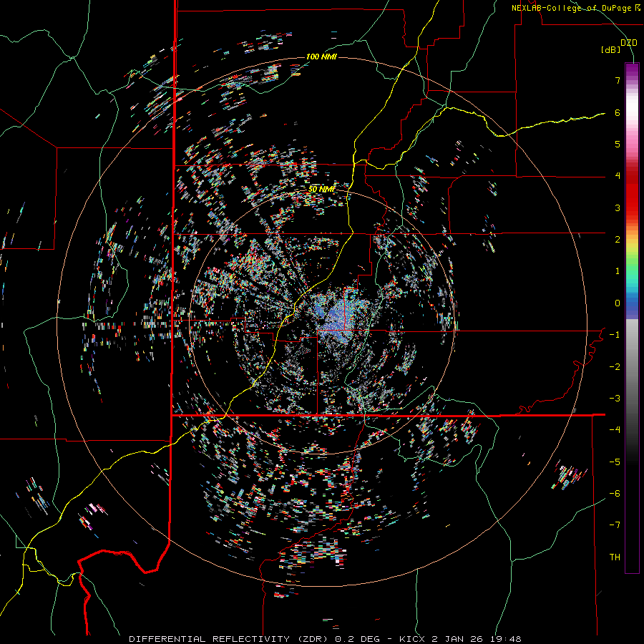Select the 4 value on the legend
644x644 pixels.
tap(618, 176)
